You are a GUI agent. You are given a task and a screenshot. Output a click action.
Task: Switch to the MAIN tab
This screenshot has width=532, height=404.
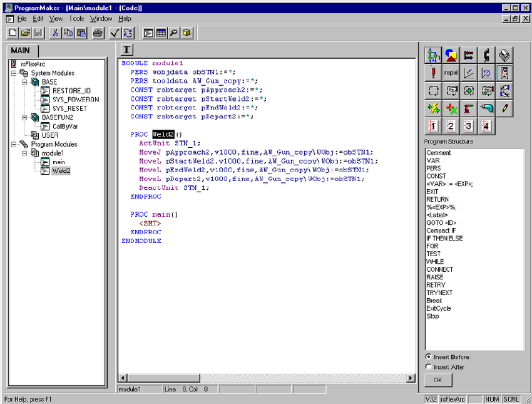(x=21, y=51)
